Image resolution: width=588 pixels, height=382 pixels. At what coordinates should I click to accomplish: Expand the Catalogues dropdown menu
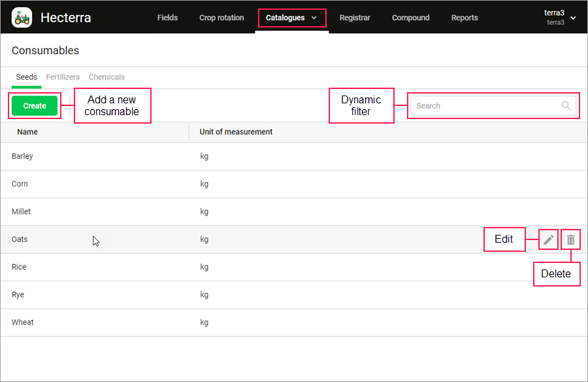pos(291,18)
